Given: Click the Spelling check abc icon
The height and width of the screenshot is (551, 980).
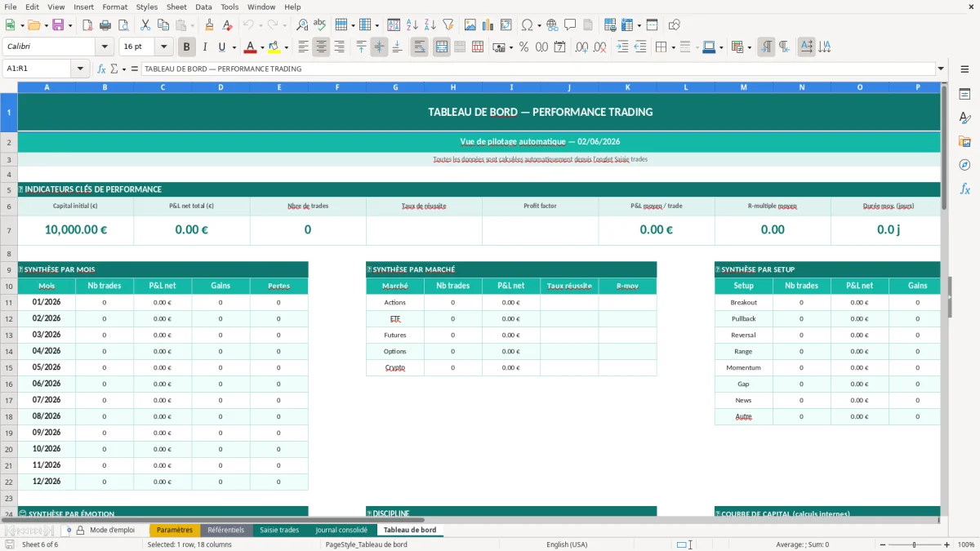Looking at the screenshot, I should (320, 25).
